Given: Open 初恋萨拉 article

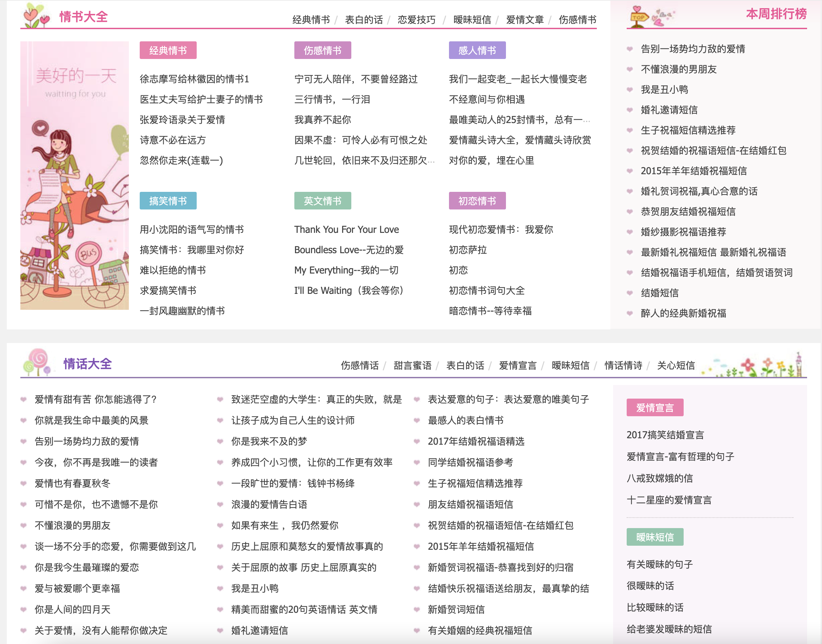Looking at the screenshot, I should (468, 250).
